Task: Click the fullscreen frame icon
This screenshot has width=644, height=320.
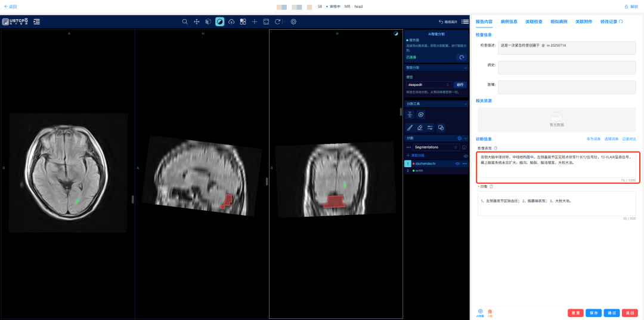Action: (266, 22)
